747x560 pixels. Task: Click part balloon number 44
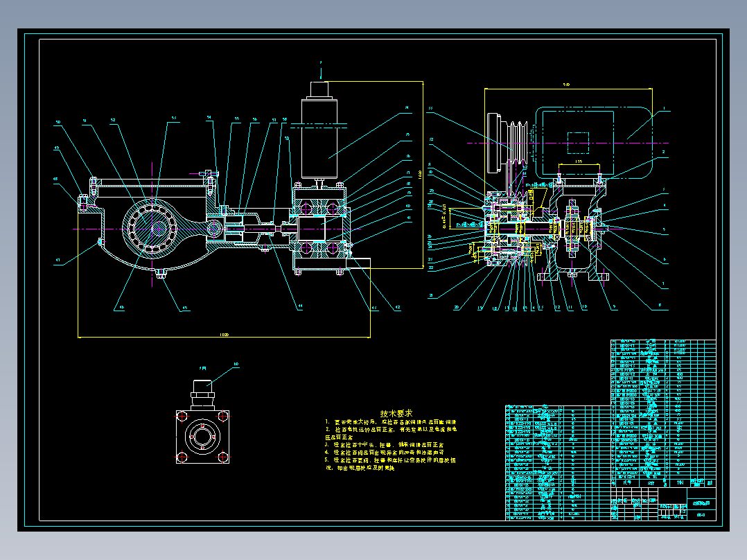pos(300,306)
